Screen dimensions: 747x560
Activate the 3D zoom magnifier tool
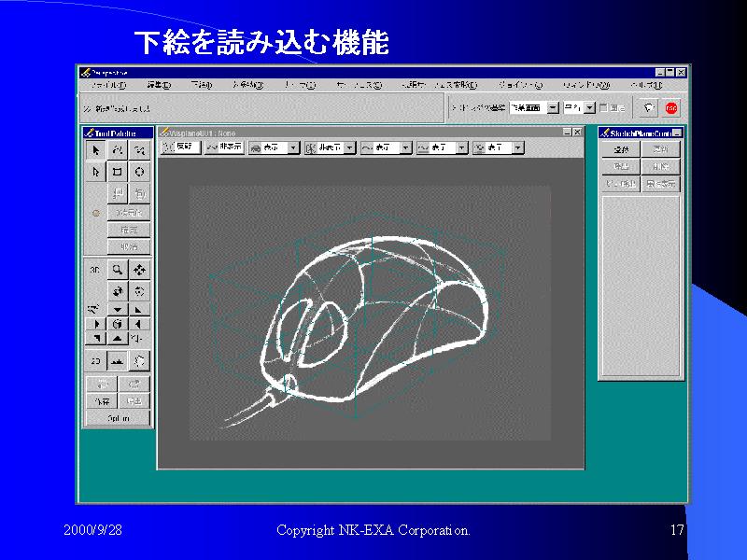[x=117, y=270]
